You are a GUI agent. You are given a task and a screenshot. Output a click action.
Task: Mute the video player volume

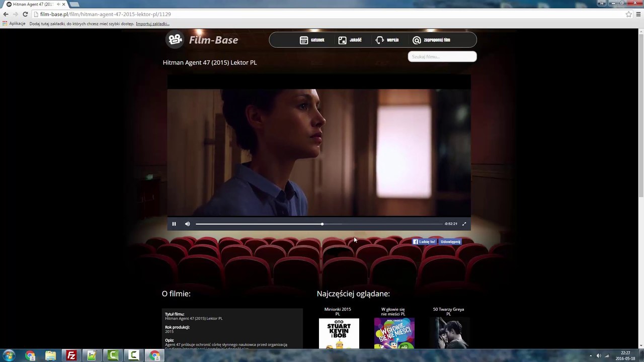click(x=187, y=224)
